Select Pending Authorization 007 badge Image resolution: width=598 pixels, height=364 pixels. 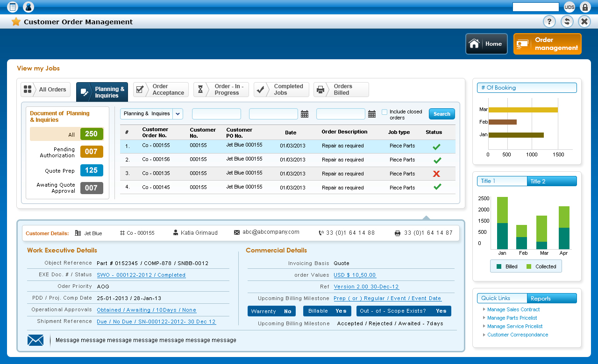[x=92, y=152]
